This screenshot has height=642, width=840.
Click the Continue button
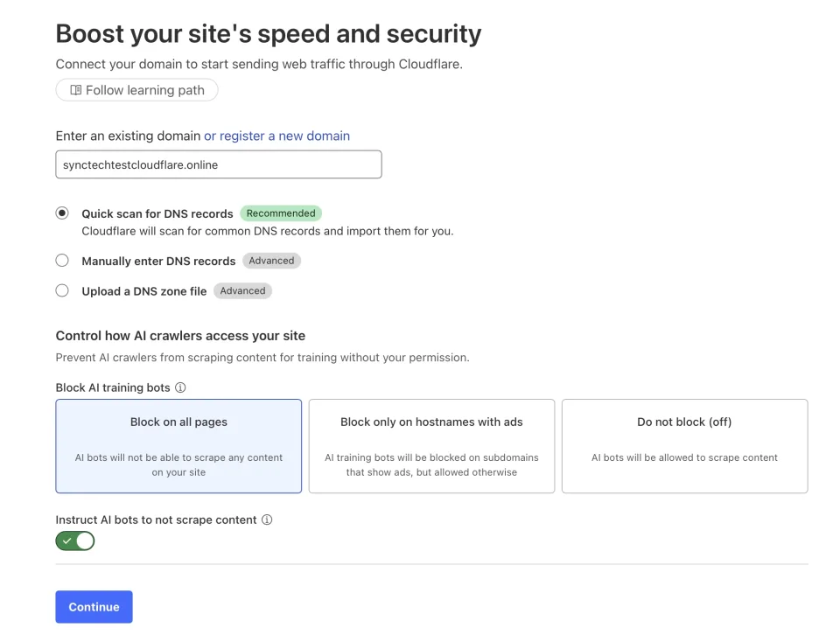pyautogui.click(x=94, y=607)
